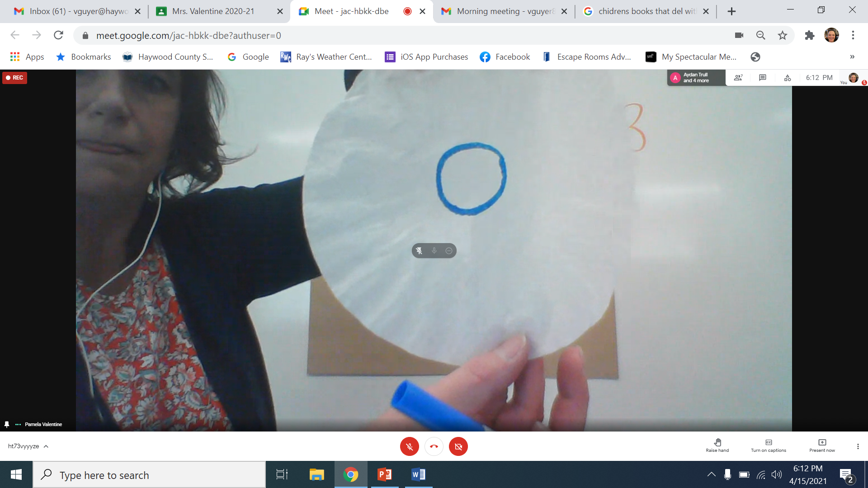
Task: Bookmark this page with the star icon
Action: (x=783, y=35)
